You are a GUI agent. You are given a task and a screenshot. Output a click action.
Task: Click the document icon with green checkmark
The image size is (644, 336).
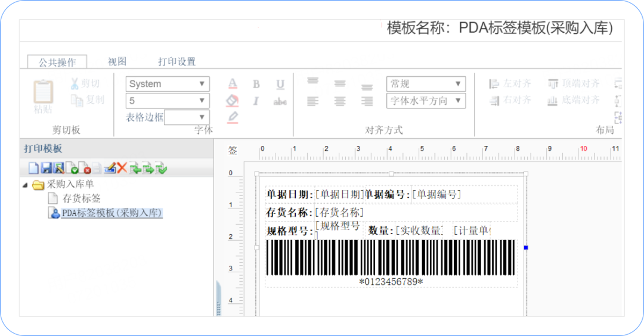point(72,168)
